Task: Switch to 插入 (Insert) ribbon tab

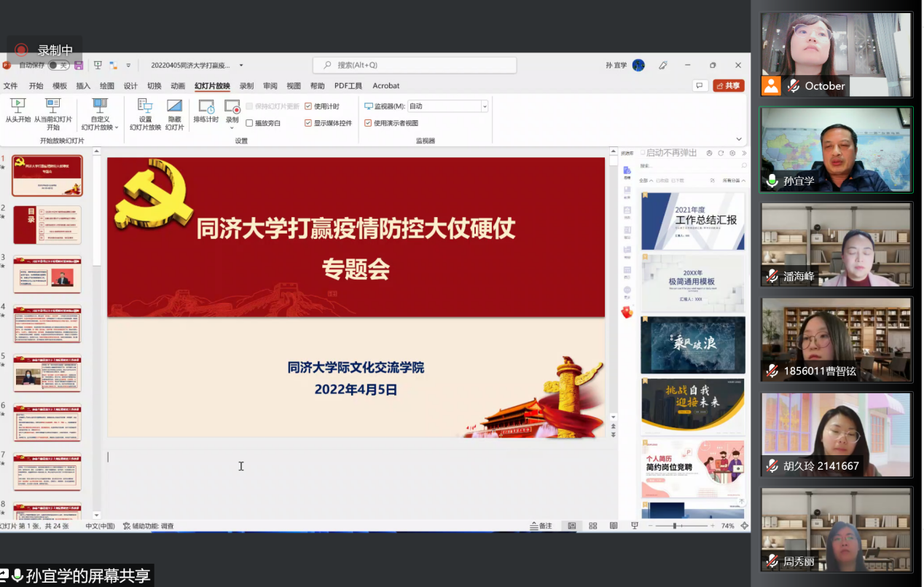Action: coord(83,86)
